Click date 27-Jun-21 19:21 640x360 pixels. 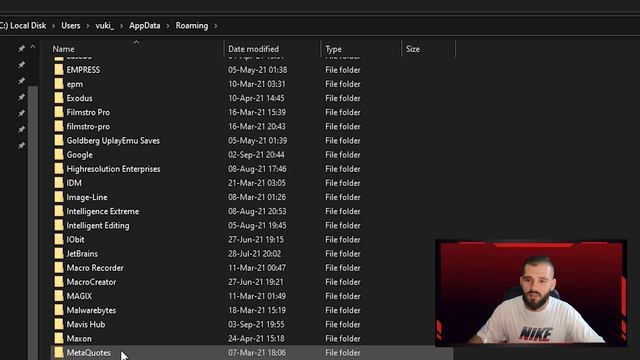[256, 282]
